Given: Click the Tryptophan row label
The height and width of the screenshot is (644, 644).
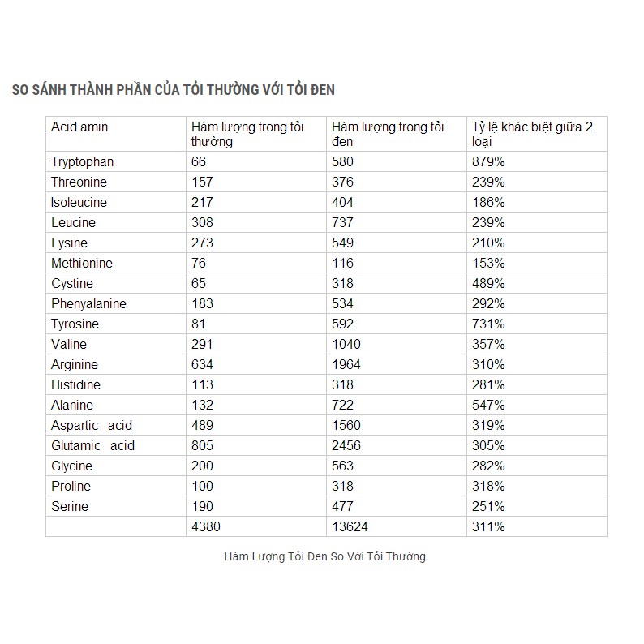Looking at the screenshot, I should (x=82, y=161).
